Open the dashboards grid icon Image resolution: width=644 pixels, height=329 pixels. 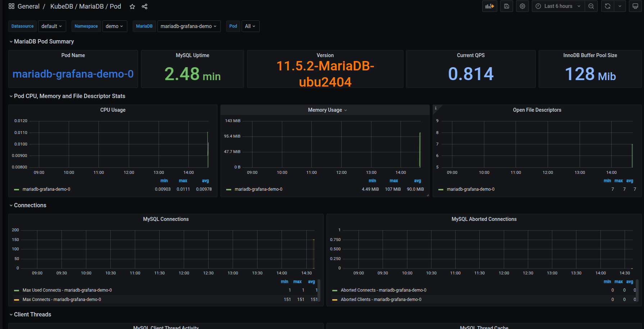point(12,6)
